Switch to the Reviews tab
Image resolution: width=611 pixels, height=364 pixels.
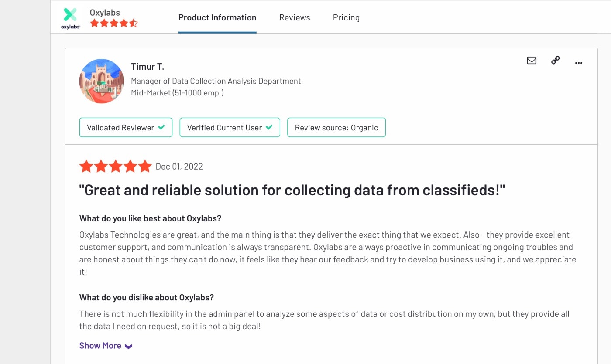[x=295, y=17]
